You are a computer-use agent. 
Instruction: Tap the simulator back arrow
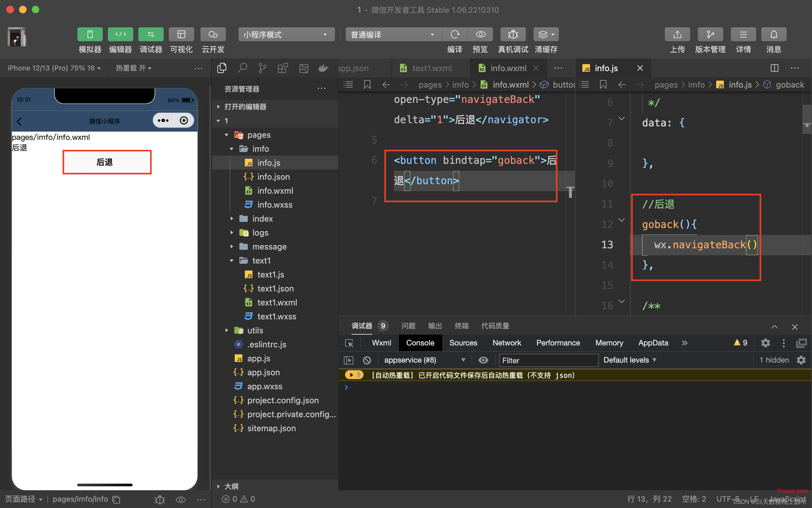click(19, 121)
